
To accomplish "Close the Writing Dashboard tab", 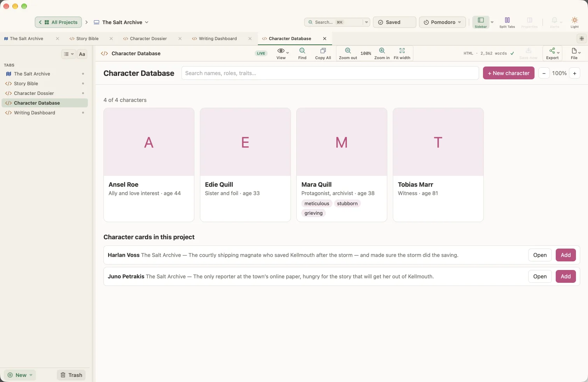I will click(250, 39).
